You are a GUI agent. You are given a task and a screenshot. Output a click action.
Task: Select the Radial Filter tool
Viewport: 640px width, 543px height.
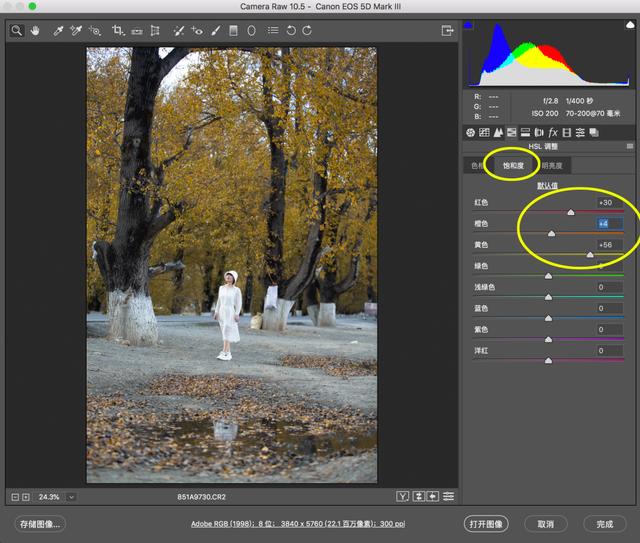click(251, 31)
